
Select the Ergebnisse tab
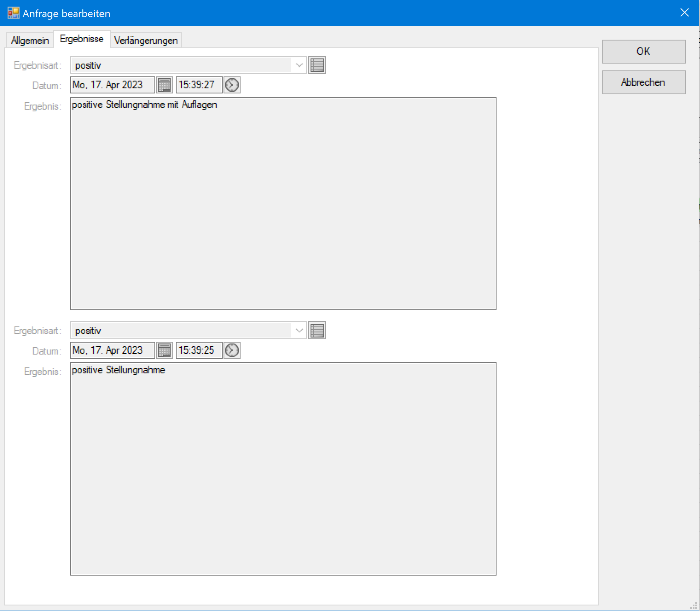click(x=81, y=39)
